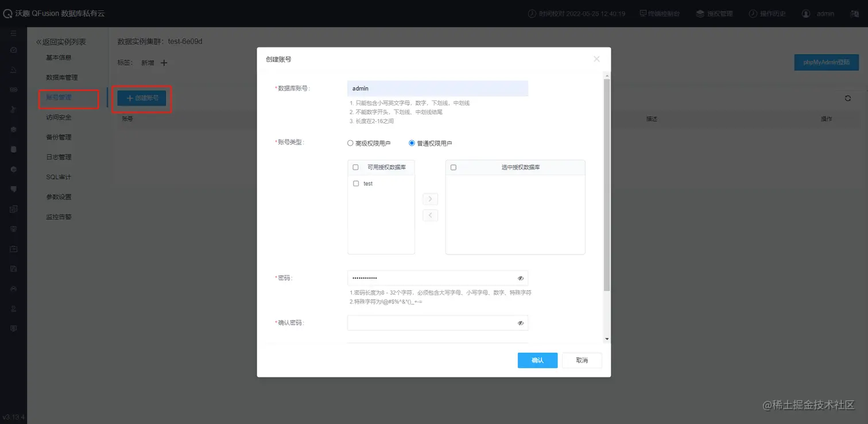
Task: Open the 基本信息 menu item
Action: (x=59, y=57)
